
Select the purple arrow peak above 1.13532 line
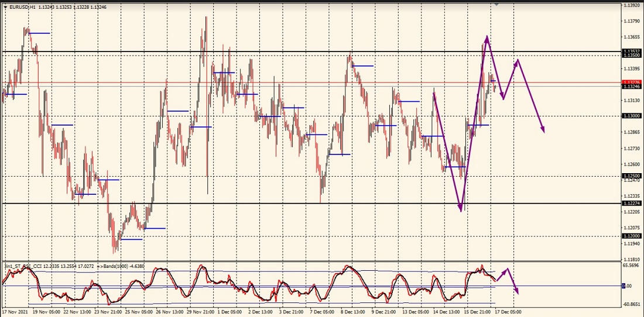pos(487,38)
